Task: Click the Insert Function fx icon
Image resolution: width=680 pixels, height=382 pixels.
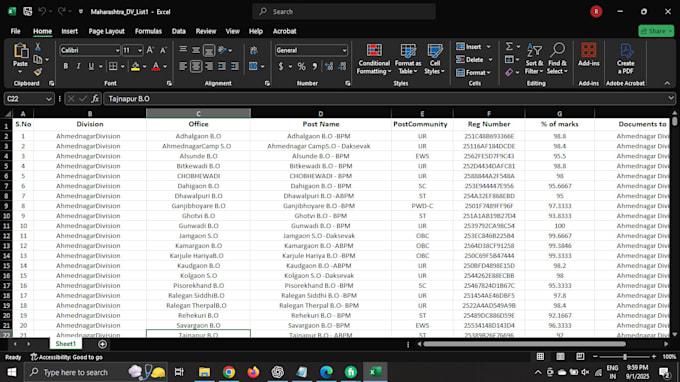Action: [x=95, y=99]
